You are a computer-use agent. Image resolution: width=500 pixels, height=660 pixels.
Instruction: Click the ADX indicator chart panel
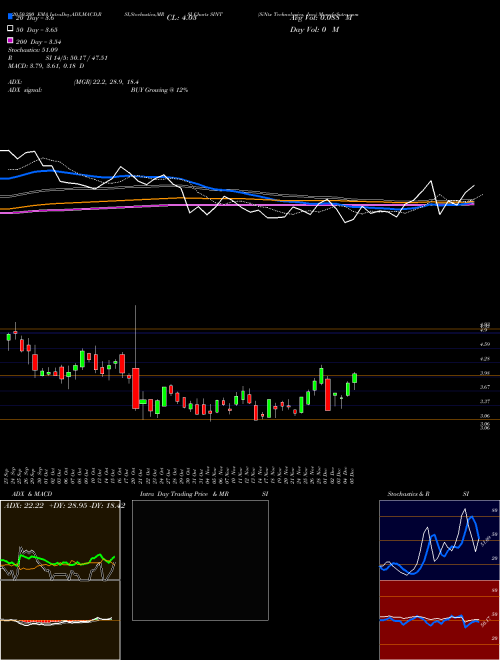coord(60,540)
